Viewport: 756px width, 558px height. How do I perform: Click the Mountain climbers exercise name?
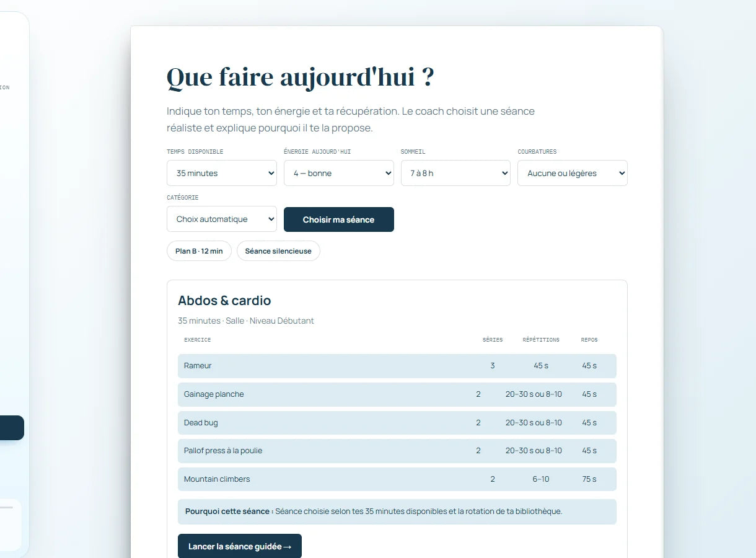point(217,479)
